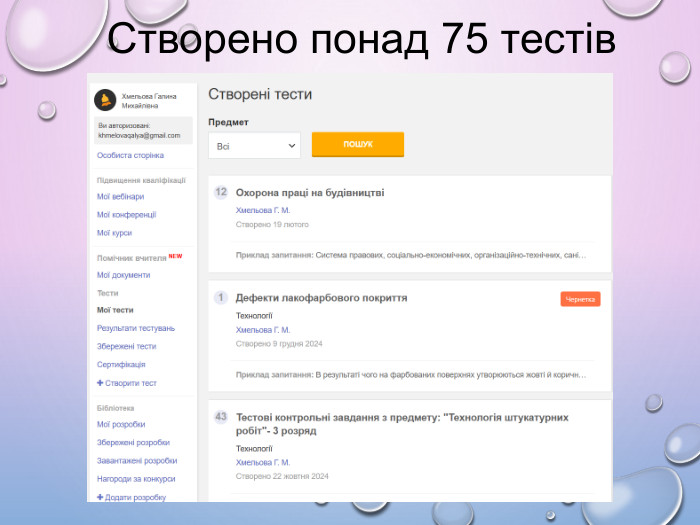Click the email khmelovagalya@gmail.com
Image resolution: width=700 pixels, height=525 pixels.
click(139, 135)
